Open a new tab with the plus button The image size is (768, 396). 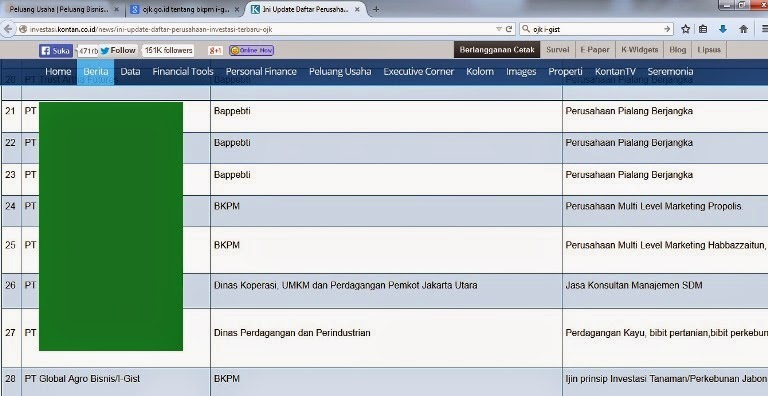[376, 9]
